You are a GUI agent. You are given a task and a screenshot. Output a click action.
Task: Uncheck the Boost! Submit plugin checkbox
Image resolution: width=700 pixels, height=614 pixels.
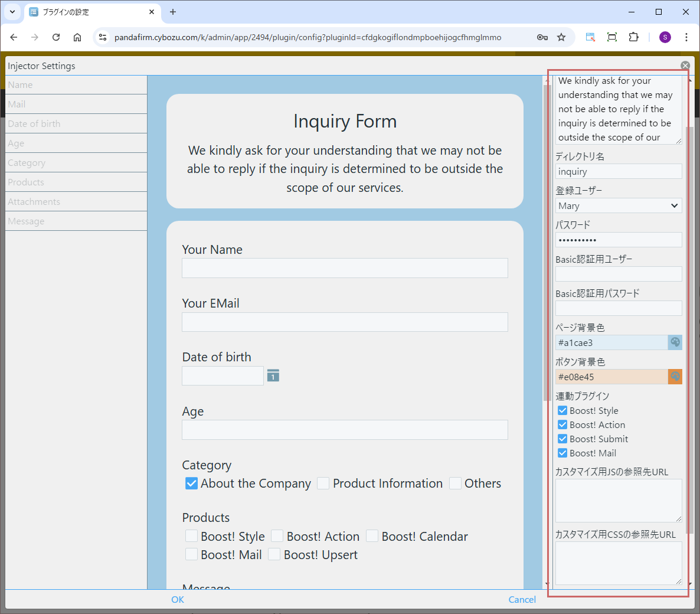coord(562,439)
